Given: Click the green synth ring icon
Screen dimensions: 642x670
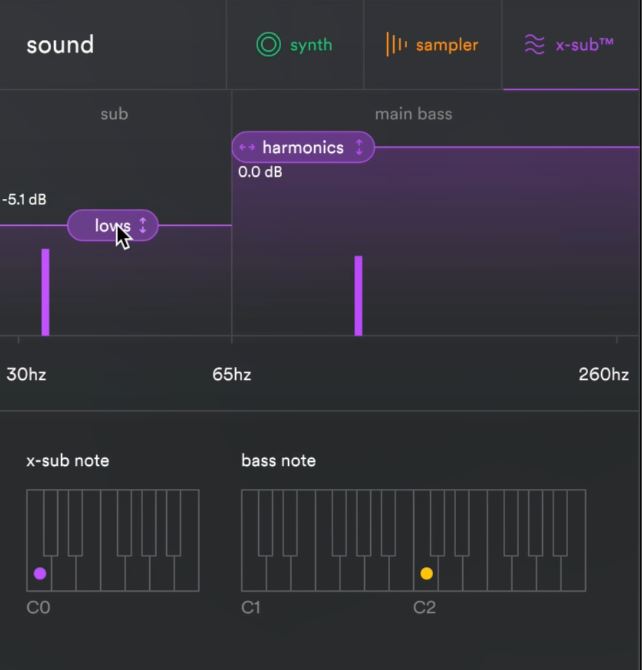Looking at the screenshot, I should click(x=268, y=44).
